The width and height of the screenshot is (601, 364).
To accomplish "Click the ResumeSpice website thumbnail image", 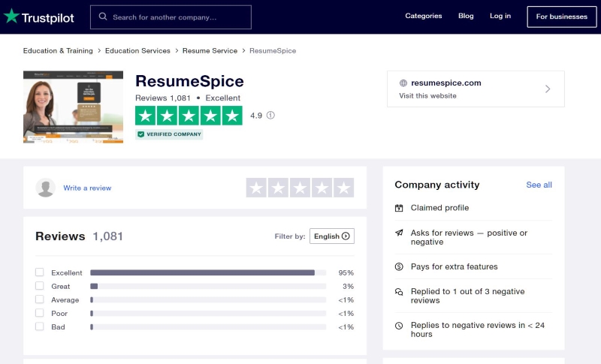I will (x=73, y=107).
